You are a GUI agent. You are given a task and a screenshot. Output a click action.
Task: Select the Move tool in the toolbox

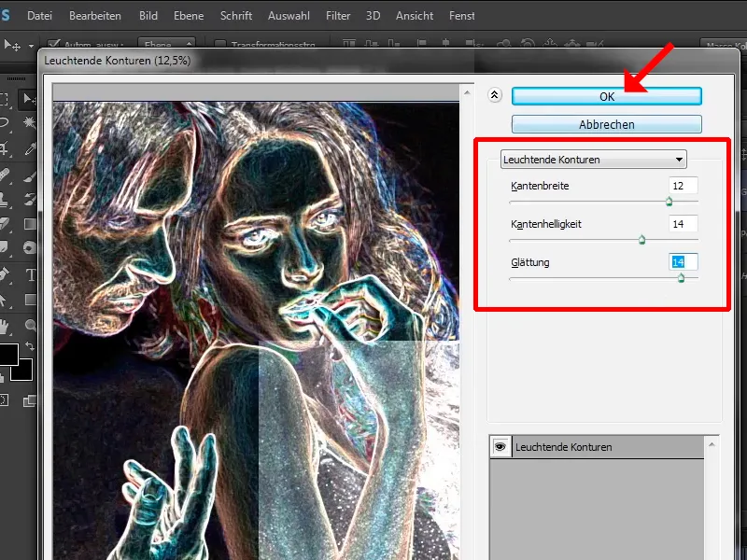coord(29,99)
